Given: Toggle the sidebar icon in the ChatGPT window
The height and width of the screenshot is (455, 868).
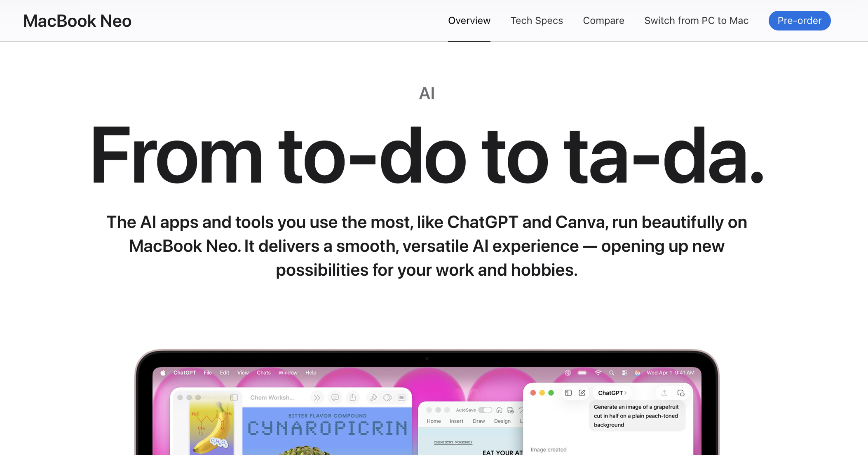Looking at the screenshot, I should coord(568,393).
